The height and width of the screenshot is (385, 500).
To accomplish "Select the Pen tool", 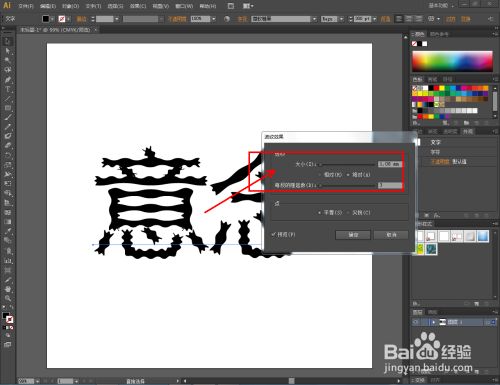I will (8, 80).
